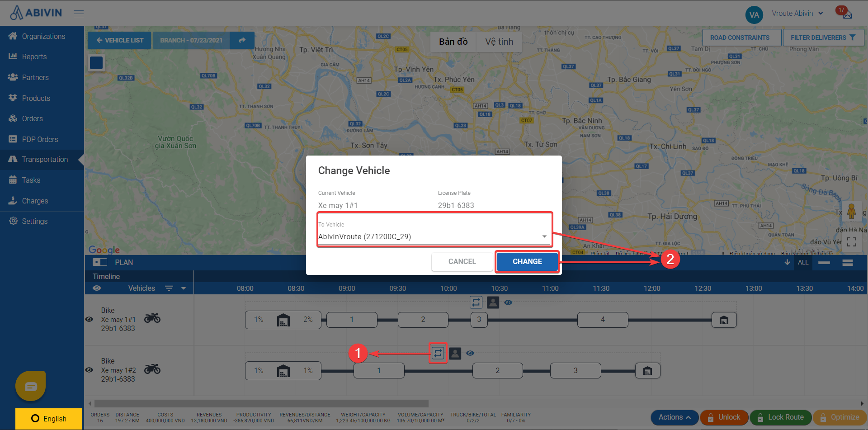Open Tasks in the sidebar

42,180
